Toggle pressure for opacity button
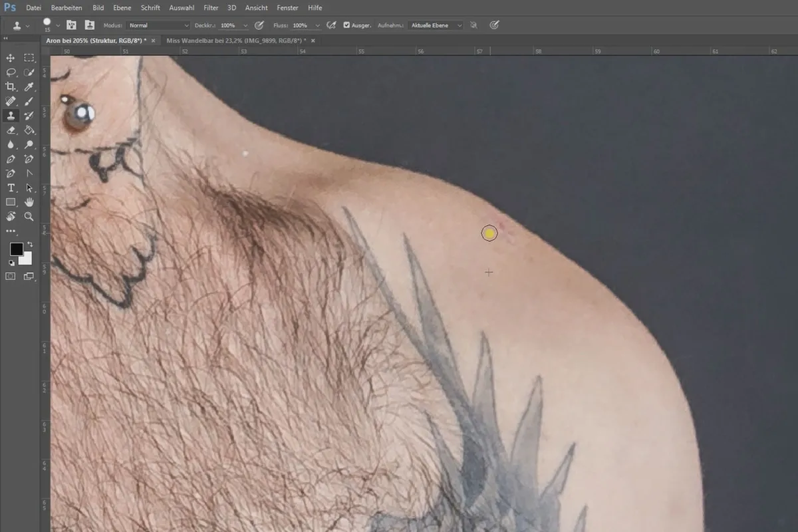Screen dimensions: 798x532 260,25
